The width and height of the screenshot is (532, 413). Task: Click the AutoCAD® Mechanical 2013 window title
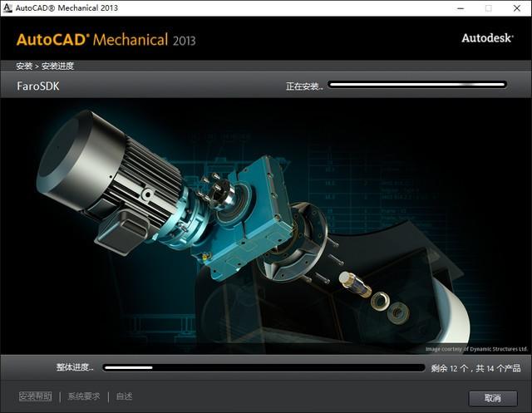(x=66, y=7)
